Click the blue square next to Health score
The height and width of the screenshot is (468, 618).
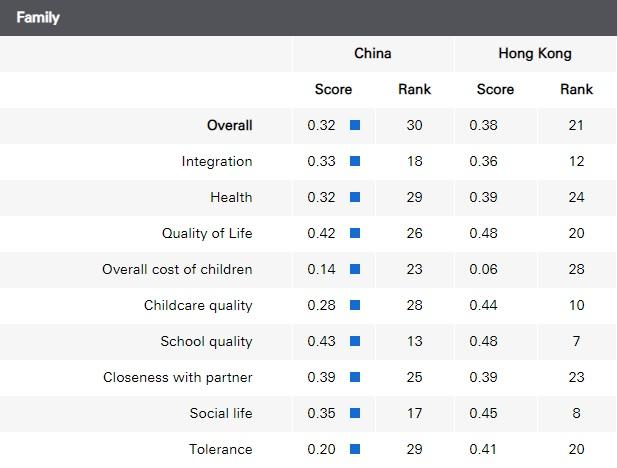click(x=354, y=198)
